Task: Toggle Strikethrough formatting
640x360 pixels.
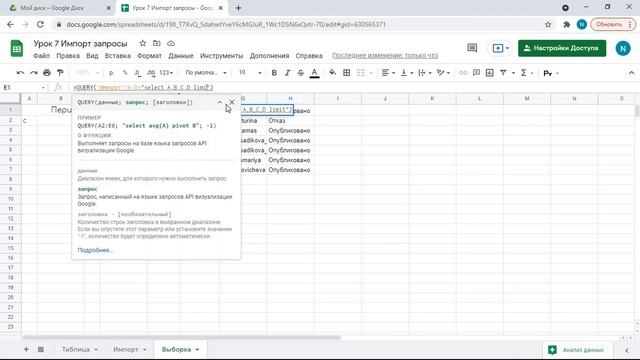Action: pos(300,73)
